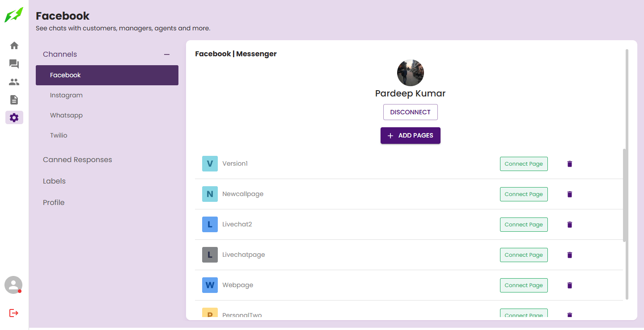644x330 pixels.
Task: Open the Home sidebar icon
Action: tap(14, 46)
